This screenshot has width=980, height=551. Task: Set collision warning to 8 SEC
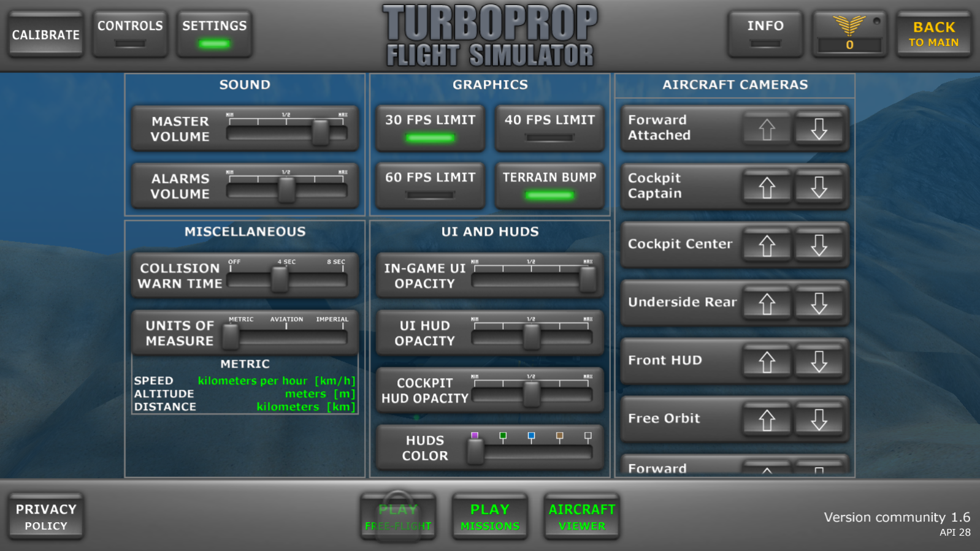336,262
